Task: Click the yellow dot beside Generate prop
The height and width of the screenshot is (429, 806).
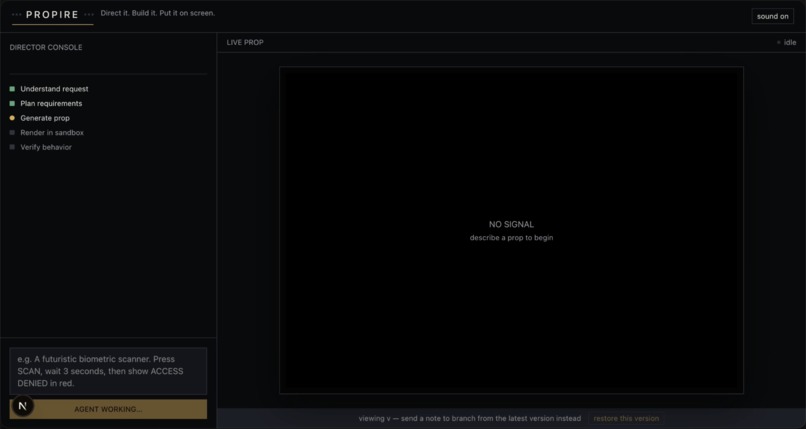Action: pyautogui.click(x=12, y=118)
